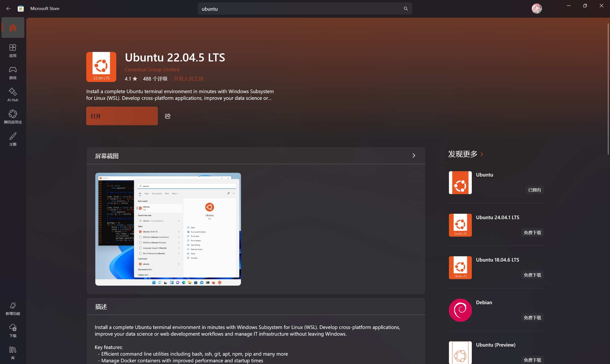This screenshot has height=364, width=610.
Task: Open the 下载 (Downloads) sidebar icon
Action: pos(13,330)
